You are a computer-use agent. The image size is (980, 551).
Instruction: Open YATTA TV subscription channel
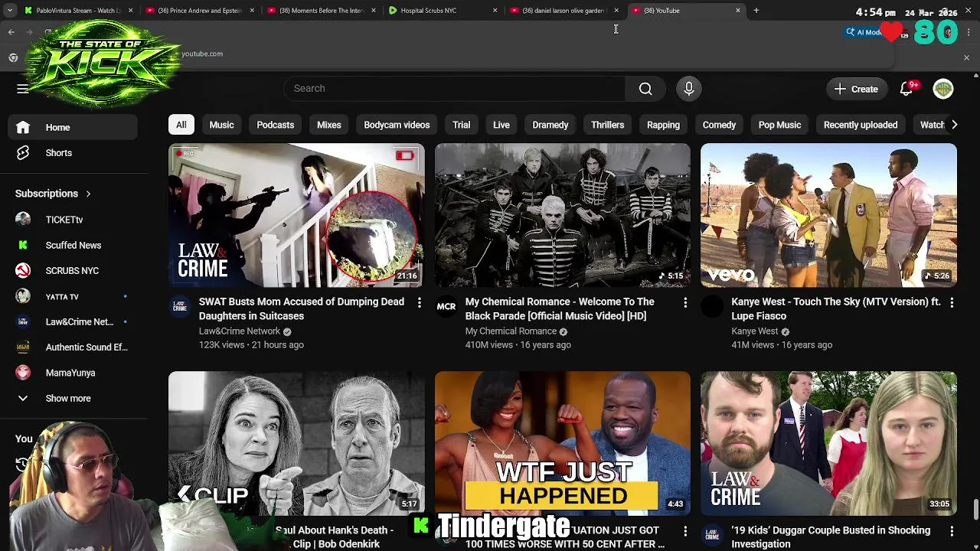point(73,296)
